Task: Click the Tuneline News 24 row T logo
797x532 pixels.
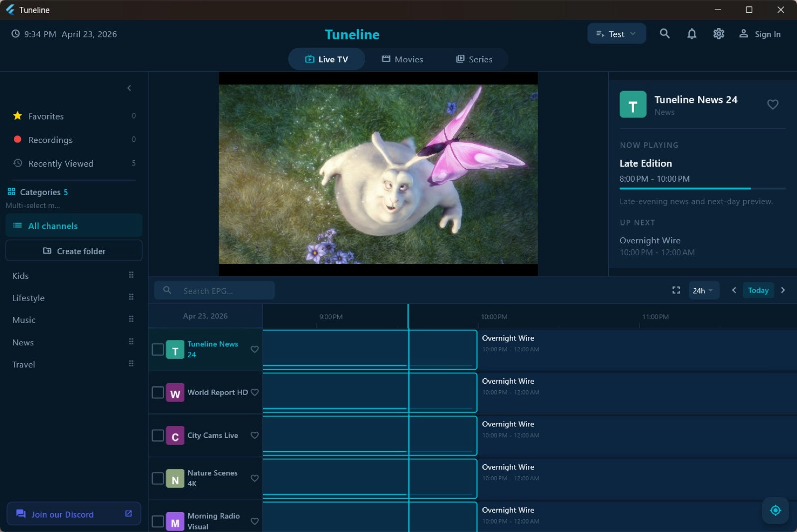Action: (175, 349)
